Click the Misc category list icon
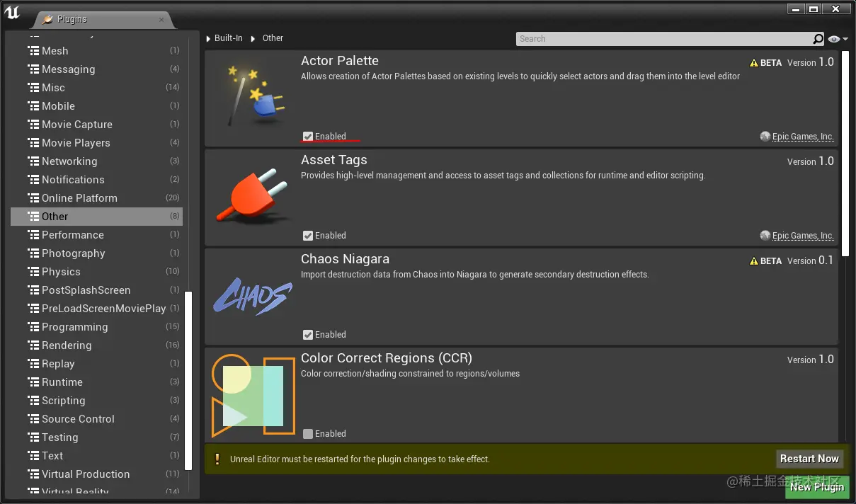Viewport: 856px width, 504px height. point(33,88)
